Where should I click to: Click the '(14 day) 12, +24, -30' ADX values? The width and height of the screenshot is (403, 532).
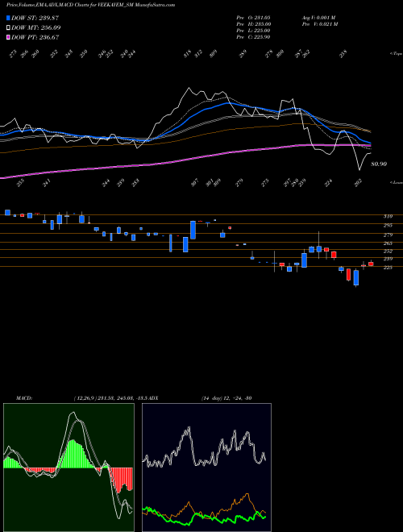coord(226,398)
